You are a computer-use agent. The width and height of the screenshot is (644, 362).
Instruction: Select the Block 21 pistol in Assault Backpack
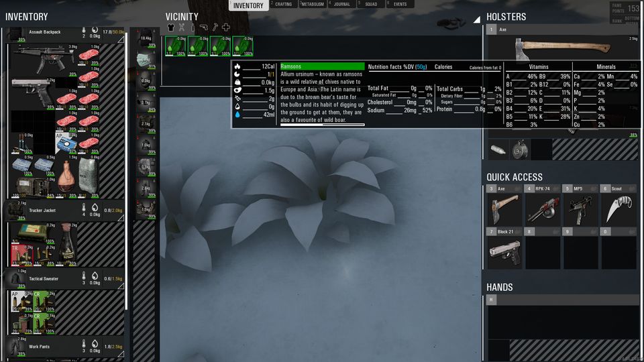coord(33,93)
